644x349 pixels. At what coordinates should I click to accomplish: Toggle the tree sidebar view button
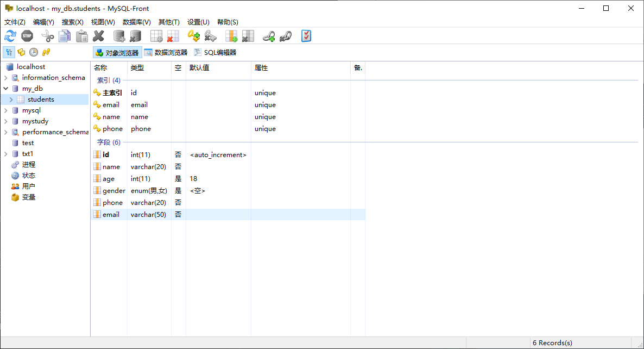pos(9,52)
